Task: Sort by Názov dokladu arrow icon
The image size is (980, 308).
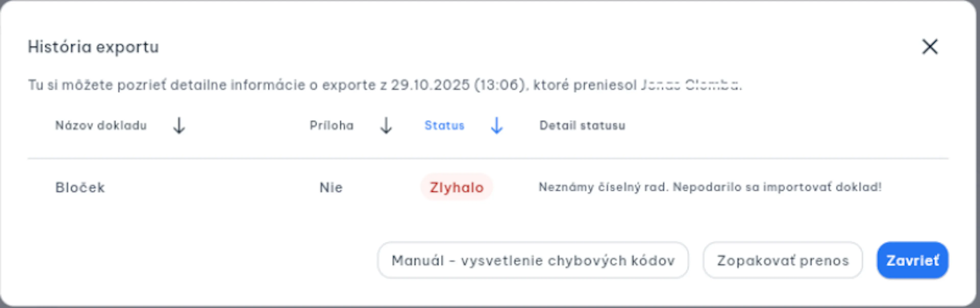Action: pos(179,125)
